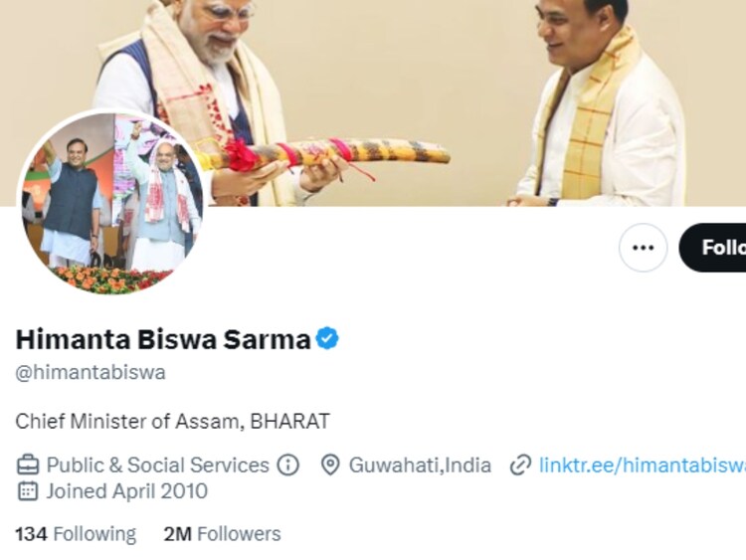The width and height of the screenshot is (746, 560).
Task: View the 2M Followers list
Action: [x=222, y=534]
